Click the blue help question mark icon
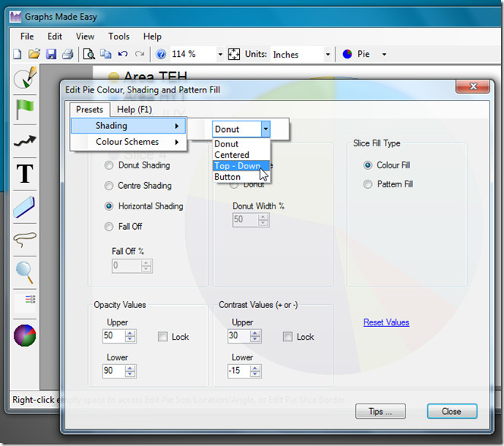Screen dimensions: 504x446 coord(161,55)
